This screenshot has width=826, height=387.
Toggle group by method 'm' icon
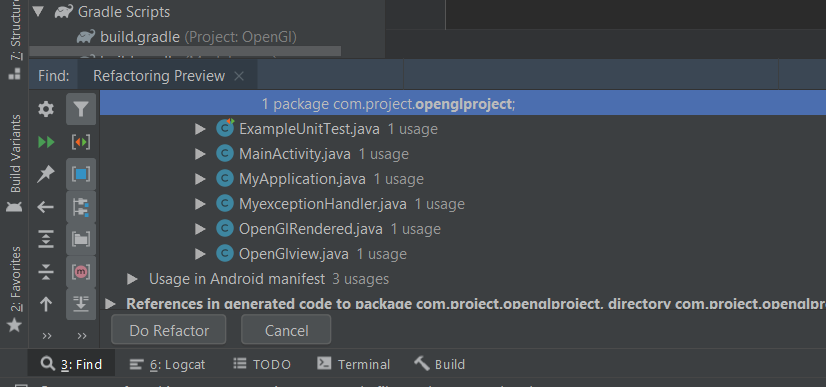[81, 272]
